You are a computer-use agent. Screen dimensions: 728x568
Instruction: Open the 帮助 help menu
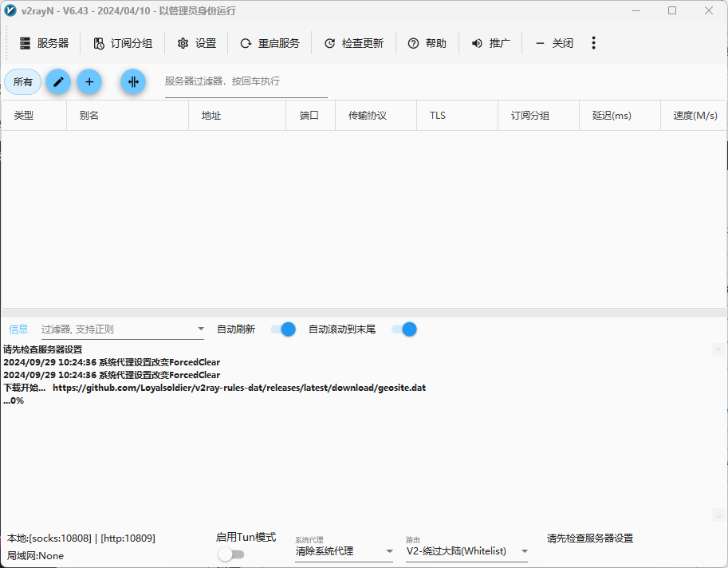(x=427, y=43)
